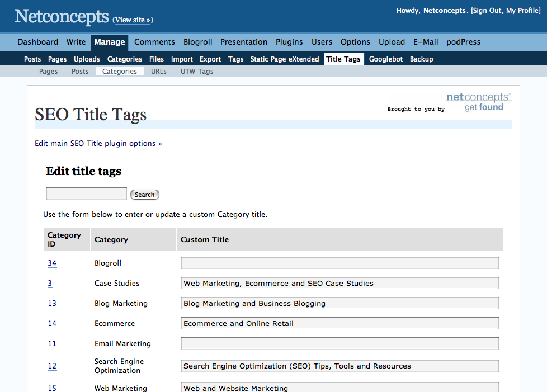Open Blogroll in the main menu
This screenshot has width=547, height=392.
pyautogui.click(x=198, y=42)
